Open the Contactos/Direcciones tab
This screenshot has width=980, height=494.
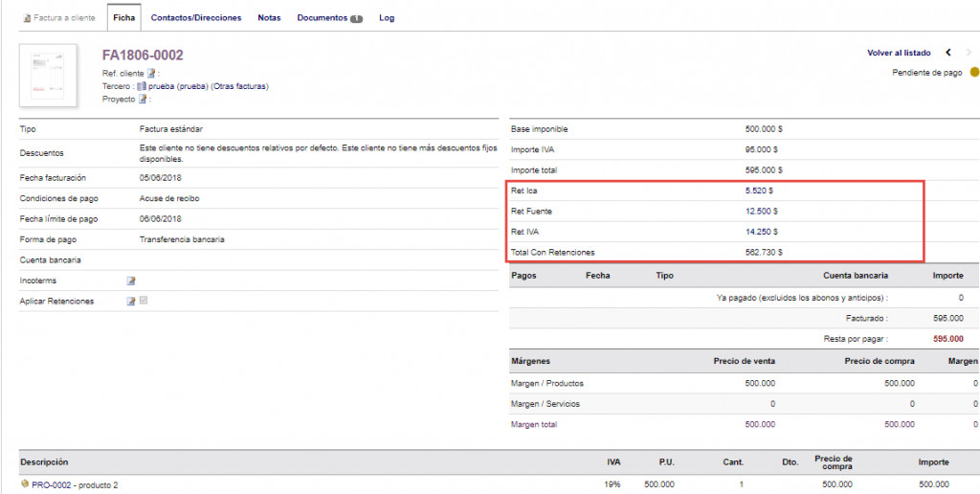196,18
